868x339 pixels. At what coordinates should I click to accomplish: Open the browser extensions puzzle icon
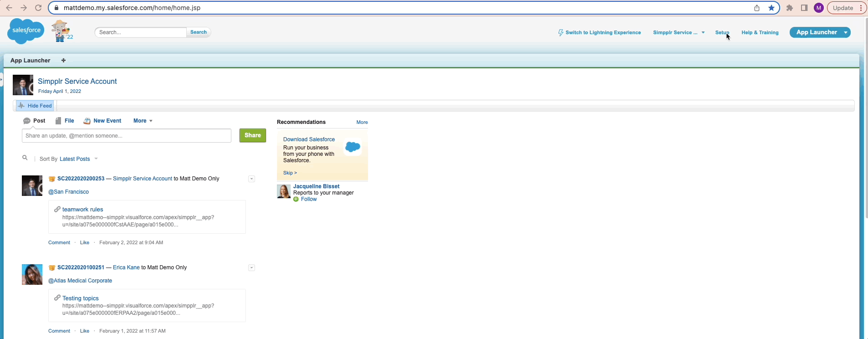(790, 8)
